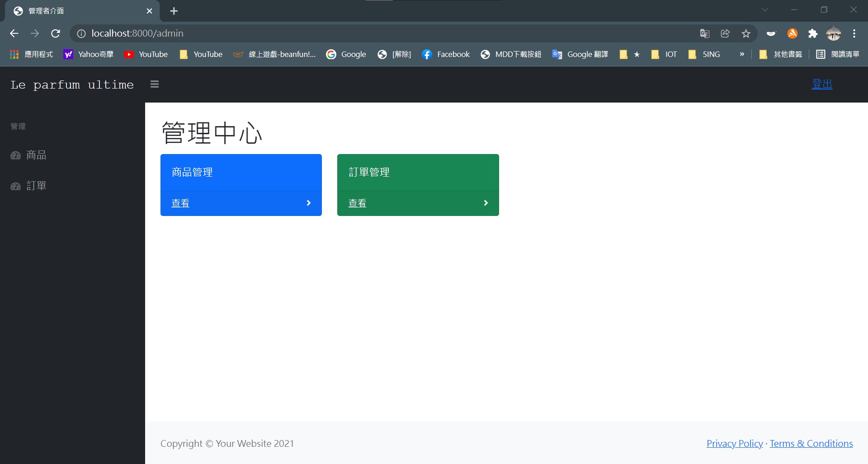Click the browser forward arrow
Screen dimensions: 868x464
[x=35, y=33]
